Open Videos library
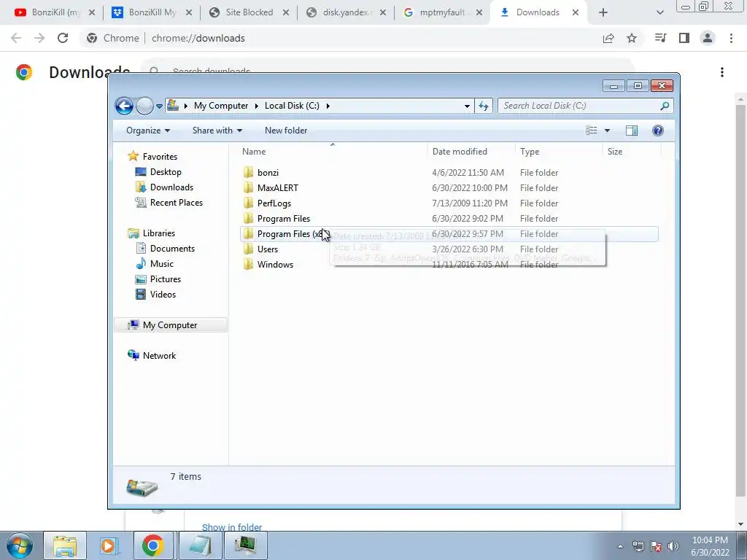 [x=156, y=295]
